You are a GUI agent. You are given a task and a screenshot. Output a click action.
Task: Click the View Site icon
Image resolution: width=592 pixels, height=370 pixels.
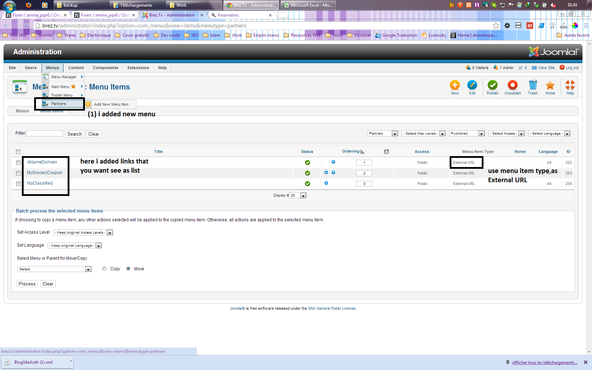pyautogui.click(x=534, y=68)
